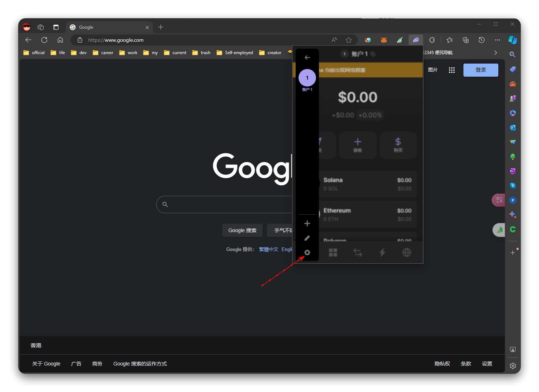Screen dimensions: 539x392
Task: Open the globe explore tab in wallet
Action: click(407, 252)
